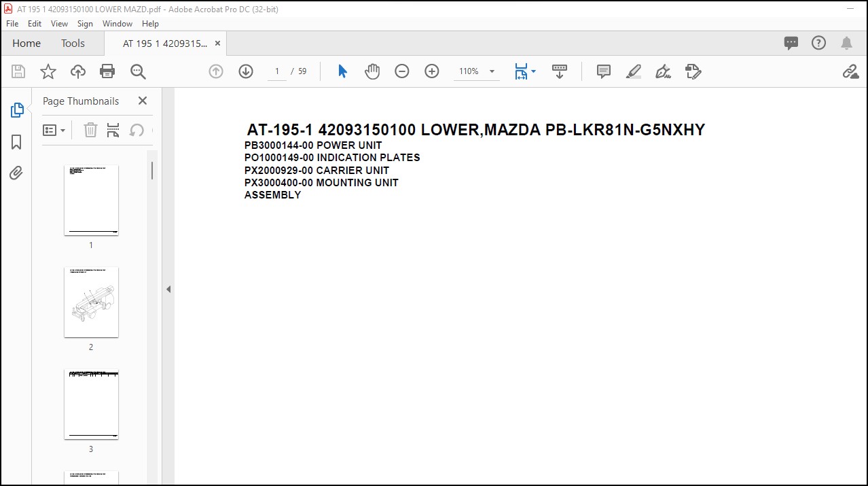The image size is (868, 486).
Task: Activate the Hand pan tool
Action: pyautogui.click(x=372, y=71)
